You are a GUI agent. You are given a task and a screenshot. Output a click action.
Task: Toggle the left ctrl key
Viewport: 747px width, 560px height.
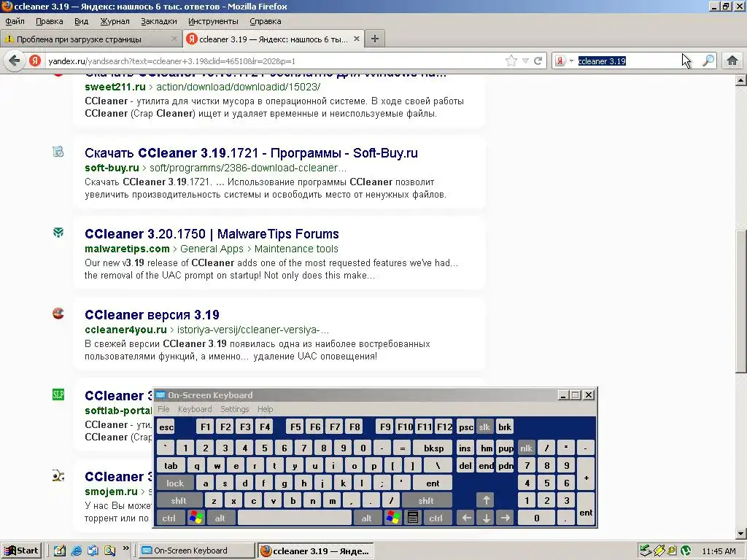click(x=169, y=518)
